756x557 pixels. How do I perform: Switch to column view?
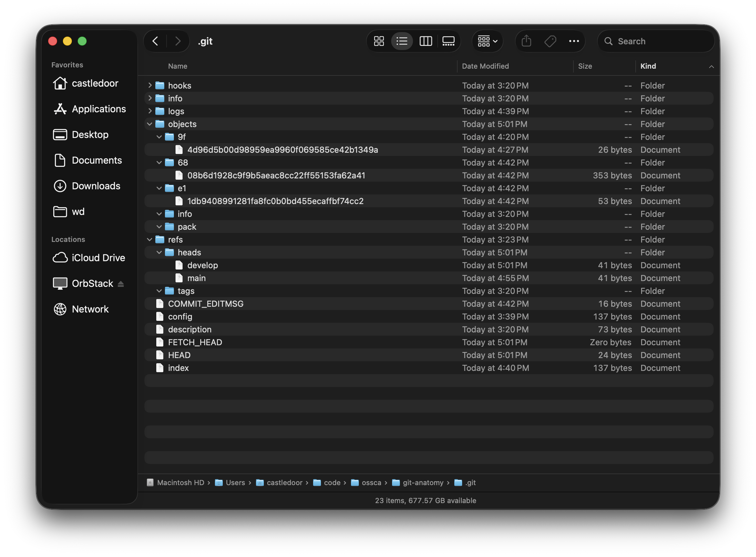425,41
